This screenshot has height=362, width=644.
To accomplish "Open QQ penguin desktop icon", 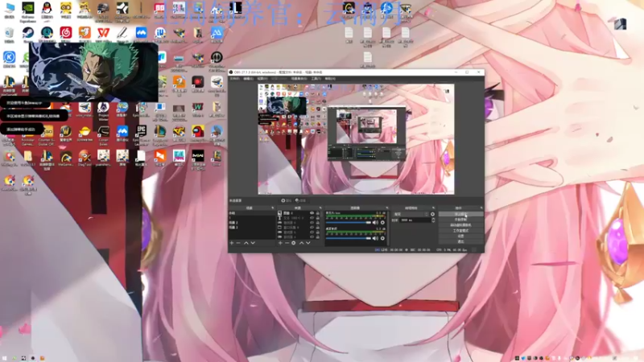I will click(47, 10).
